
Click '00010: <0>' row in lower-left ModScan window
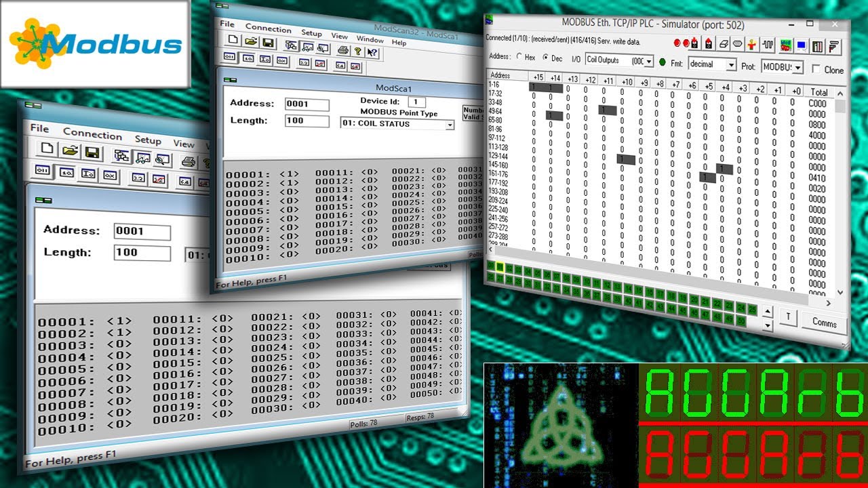[x=85, y=426]
